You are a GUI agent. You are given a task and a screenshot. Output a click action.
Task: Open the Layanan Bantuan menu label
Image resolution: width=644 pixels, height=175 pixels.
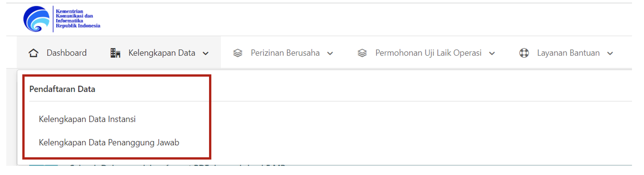coord(568,53)
